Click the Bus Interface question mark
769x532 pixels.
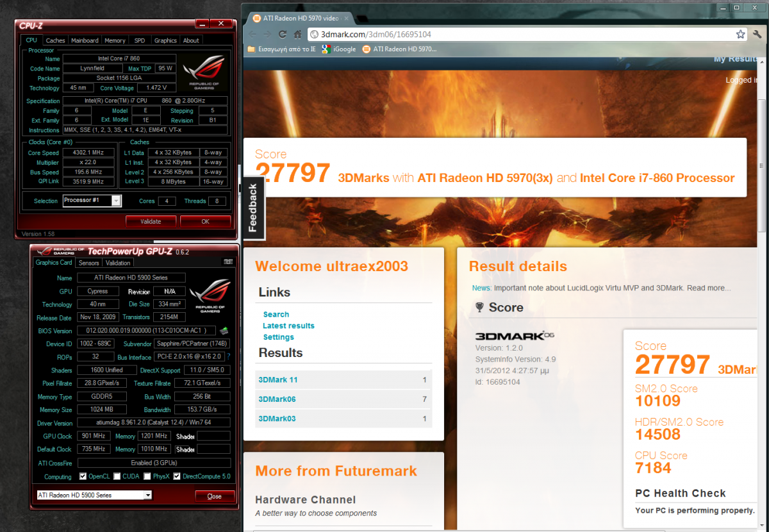tap(228, 356)
